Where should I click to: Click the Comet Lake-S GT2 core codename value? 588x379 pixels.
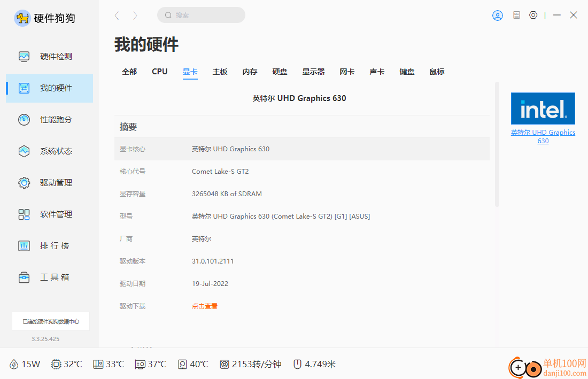pos(220,171)
